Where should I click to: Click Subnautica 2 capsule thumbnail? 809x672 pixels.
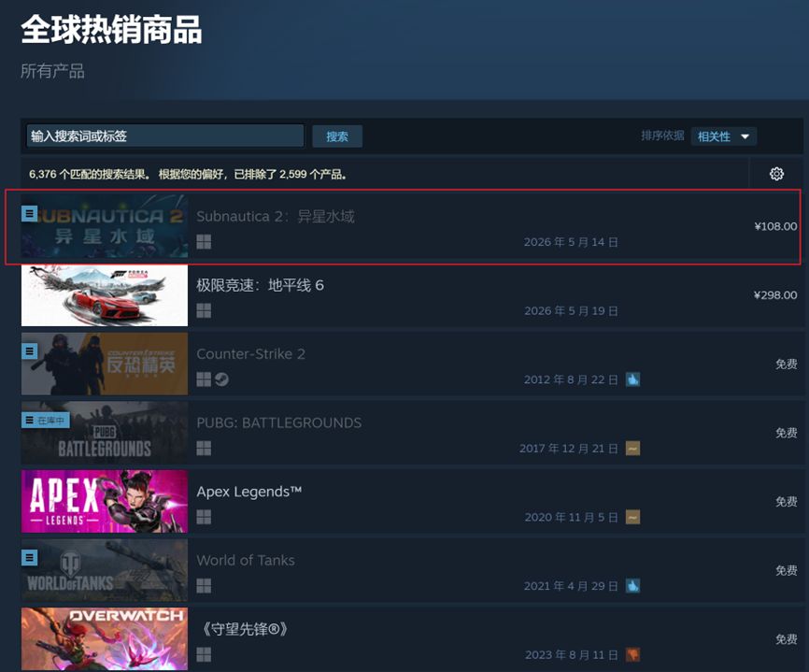pos(105,226)
